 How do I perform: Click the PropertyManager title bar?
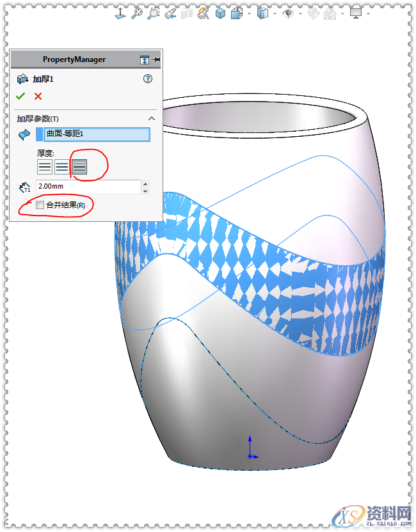(86, 59)
